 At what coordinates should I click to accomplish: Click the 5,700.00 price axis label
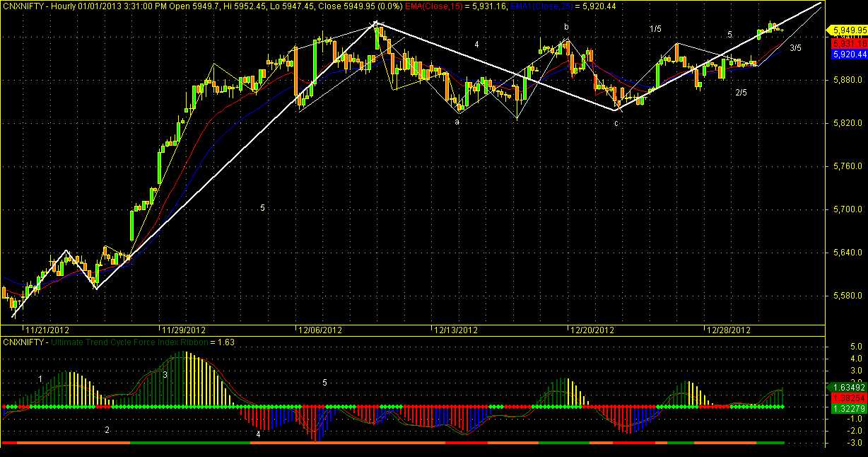(x=849, y=209)
